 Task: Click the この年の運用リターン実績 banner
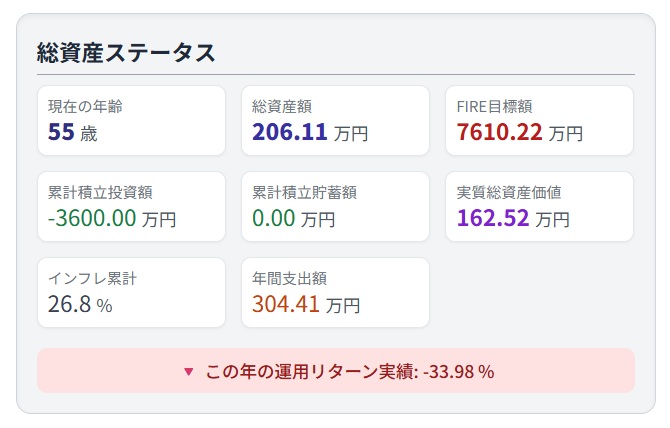tap(336, 371)
